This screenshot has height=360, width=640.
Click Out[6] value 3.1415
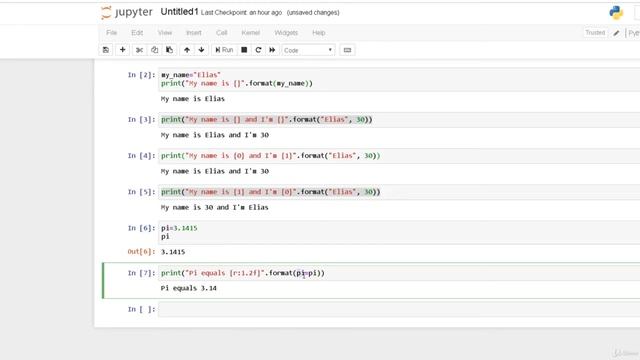(173, 252)
